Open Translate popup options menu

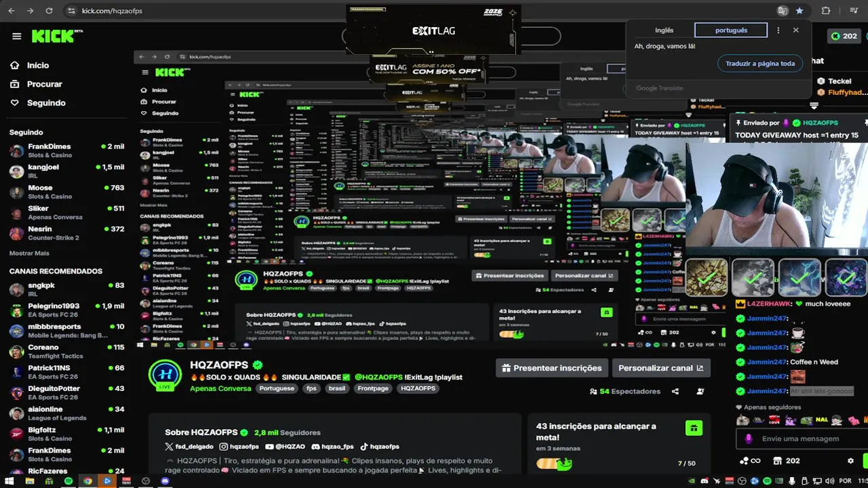778,30
